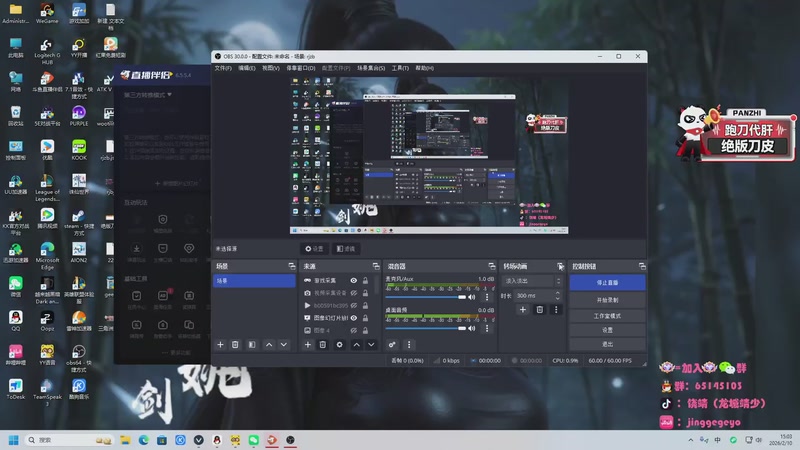Screen dimensions: 800x450
Task: Open the Scene Collection menu
Action: [x=371, y=68]
